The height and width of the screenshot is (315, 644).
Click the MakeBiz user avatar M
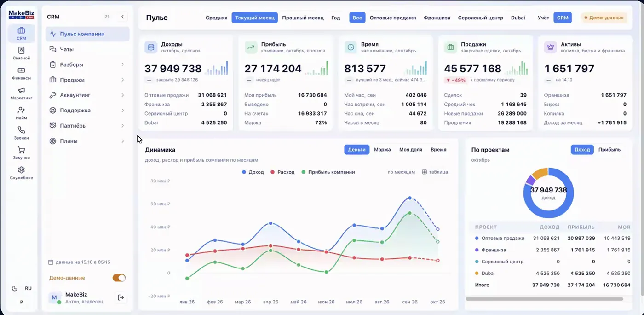[54, 297]
